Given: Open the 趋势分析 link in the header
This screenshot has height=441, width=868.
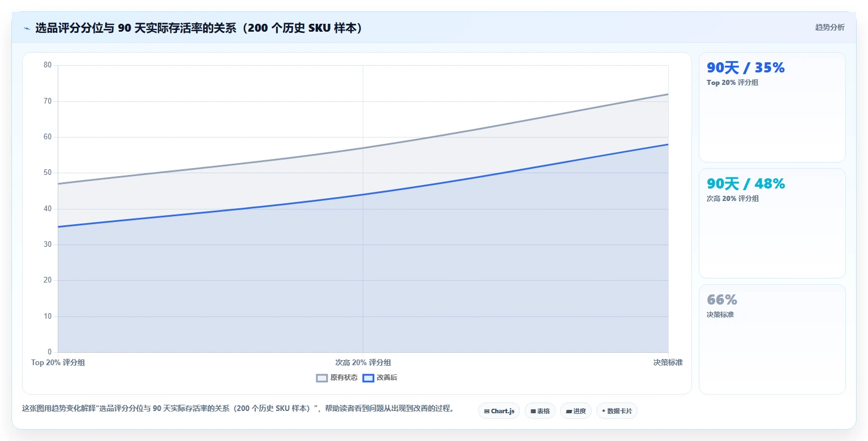Looking at the screenshot, I should pyautogui.click(x=830, y=28).
